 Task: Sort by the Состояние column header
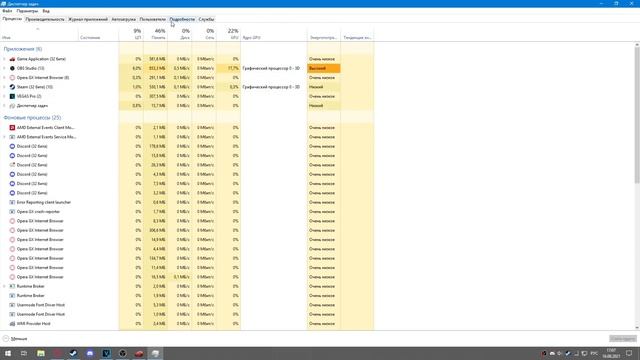pyautogui.click(x=98, y=34)
